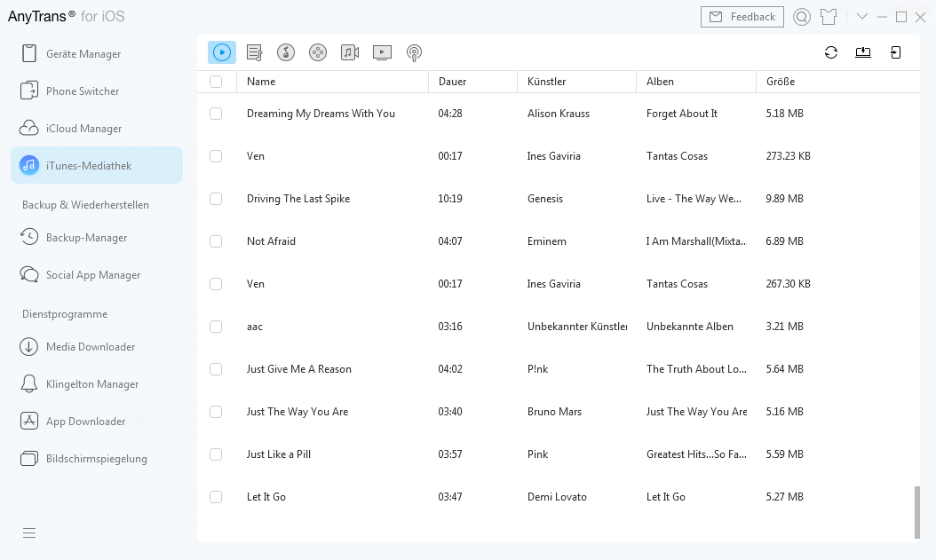The height and width of the screenshot is (560, 936).
Task: Sort the list by Künstler column
Action: [546, 82]
